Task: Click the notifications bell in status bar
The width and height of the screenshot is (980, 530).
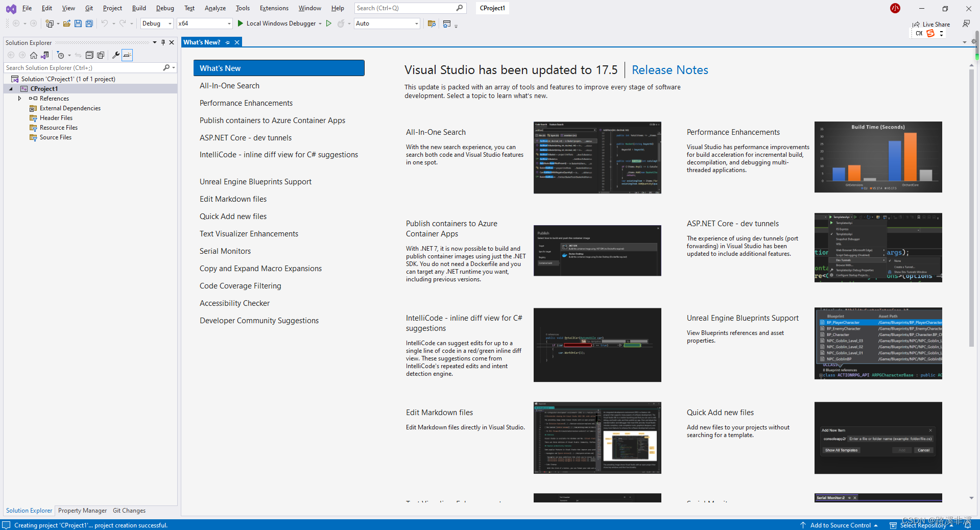Action: click(968, 525)
